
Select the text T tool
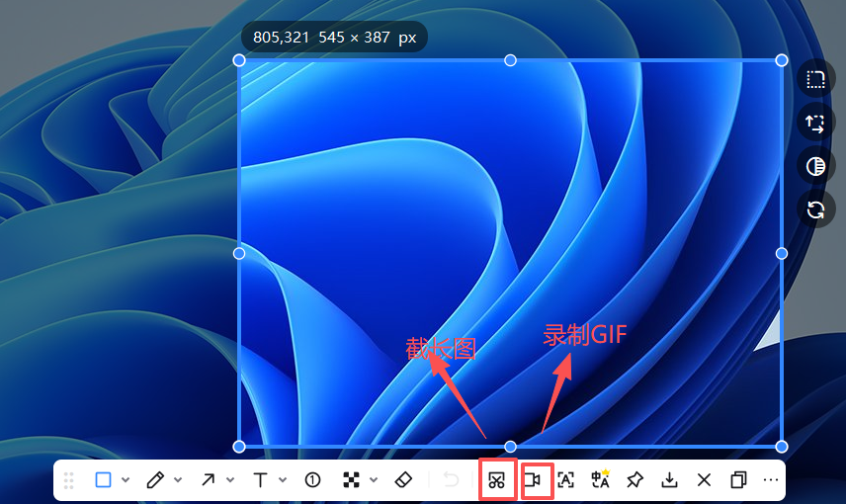260,479
